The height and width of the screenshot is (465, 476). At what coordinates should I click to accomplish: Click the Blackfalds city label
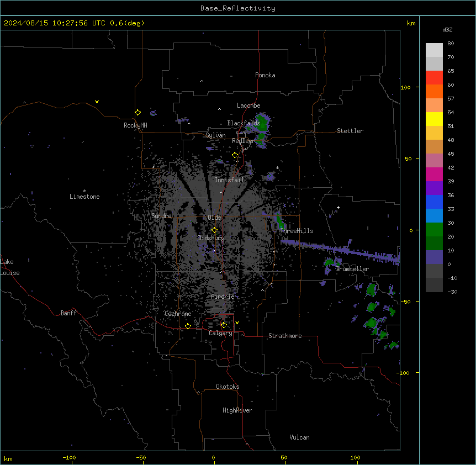[244, 123]
